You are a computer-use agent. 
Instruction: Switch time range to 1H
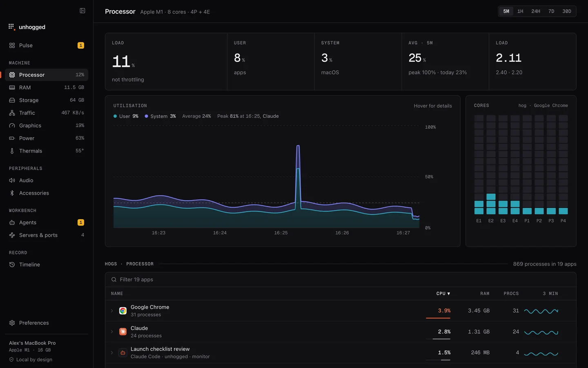pyautogui.click(x=520, y=11)
